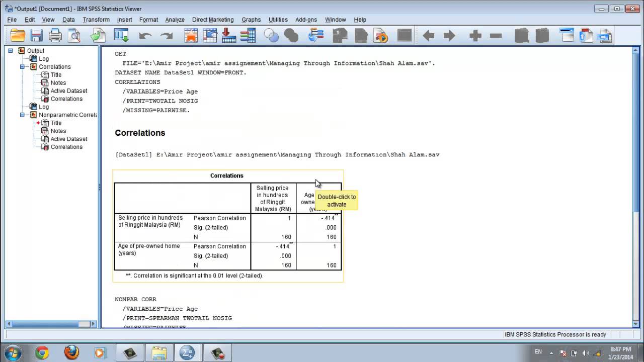
Task: Click the Correlations heading text in output
Action: [140, 133]
